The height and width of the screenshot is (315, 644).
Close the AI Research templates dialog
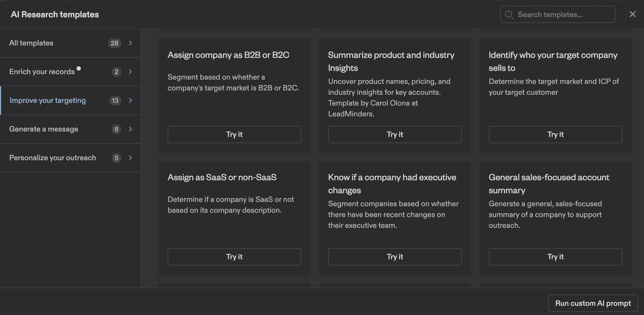coord(632,14)
